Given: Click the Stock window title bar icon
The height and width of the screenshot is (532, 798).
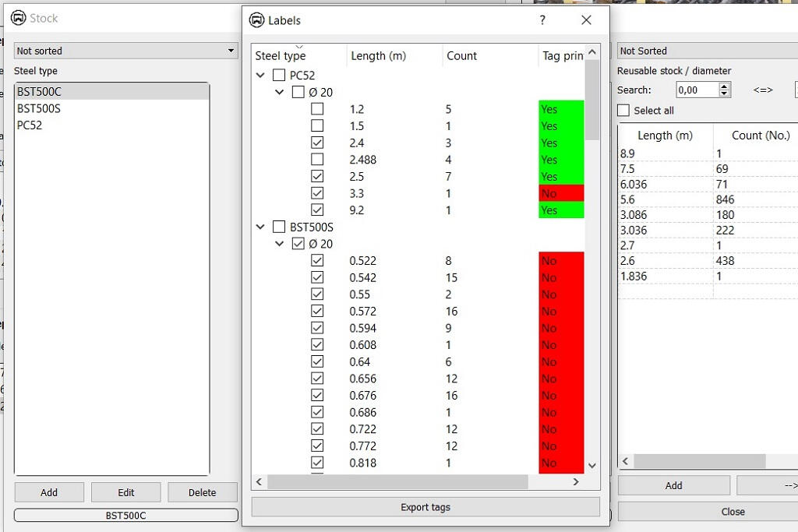Looking at the screenshot, I should pos(17,17).
